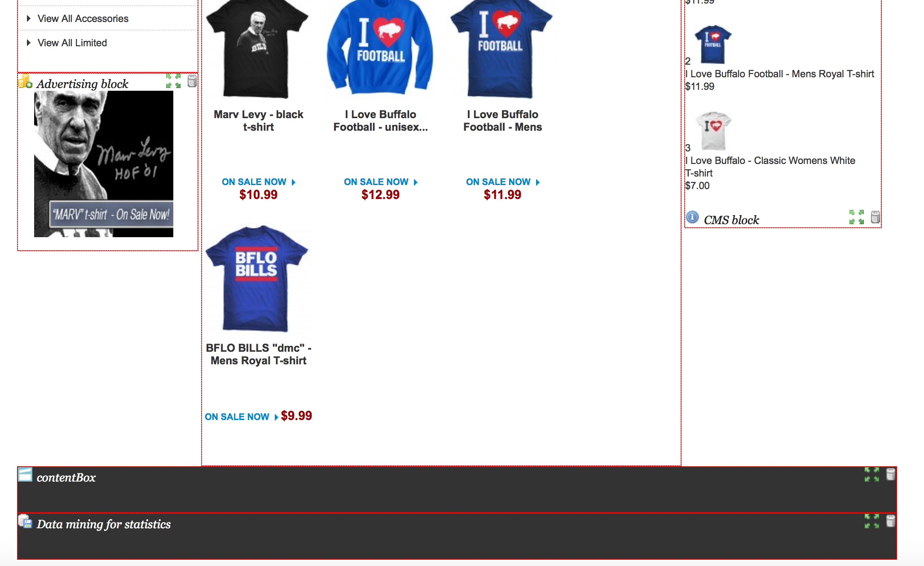Delete the Advertising block using trash icon
Image resolution: width=924 pixels, height=566 pixels.
click(x=192, y=81)
